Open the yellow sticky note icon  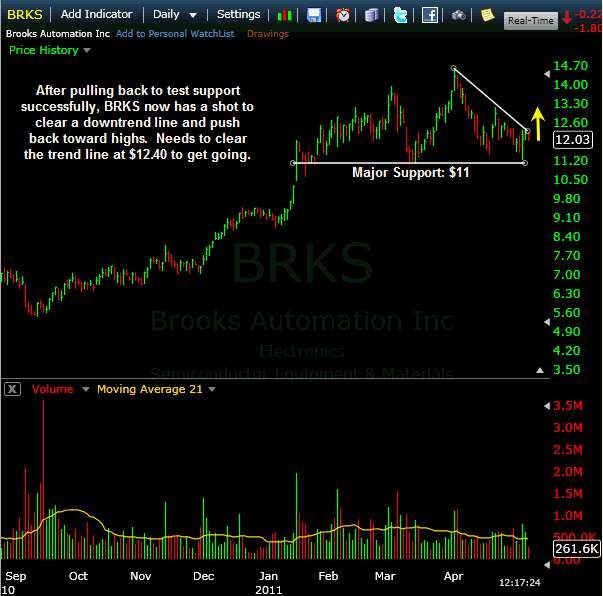click(488, 15)
